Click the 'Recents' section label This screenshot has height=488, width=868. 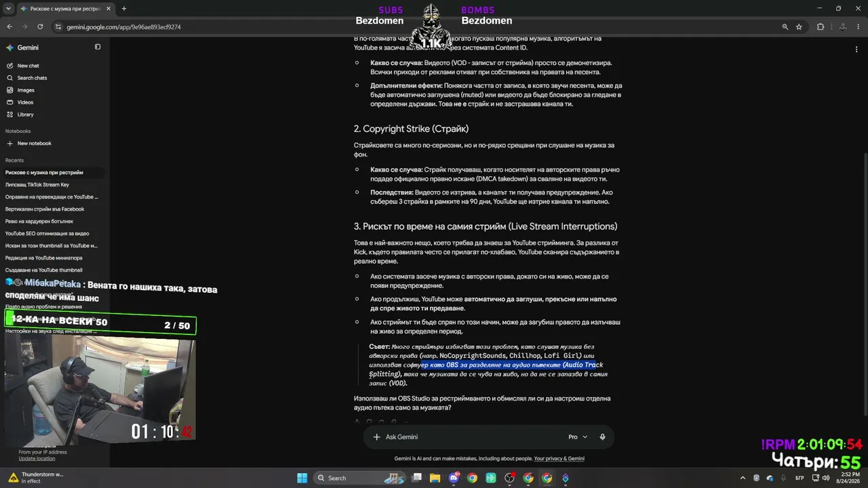tap(14, 161)
